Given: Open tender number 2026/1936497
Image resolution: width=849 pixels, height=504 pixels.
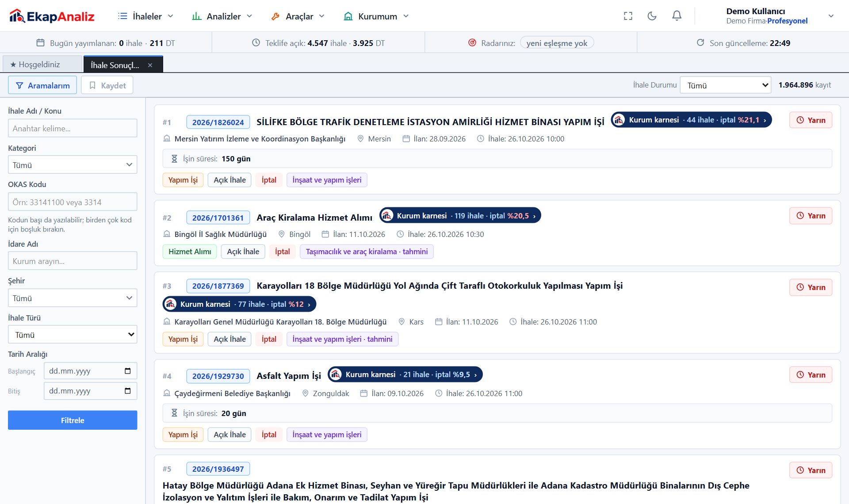Looking at the screenshot, I should coord(218,469).
